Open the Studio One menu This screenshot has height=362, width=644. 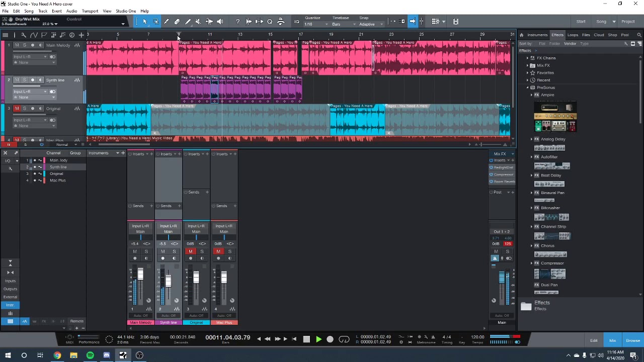coord(126,11)
